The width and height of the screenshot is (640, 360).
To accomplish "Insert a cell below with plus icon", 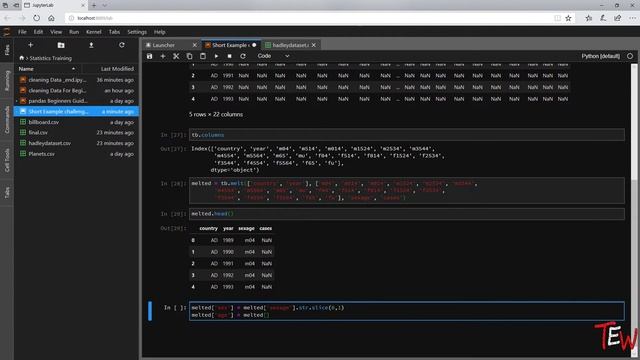I will (x=163, y=56).
